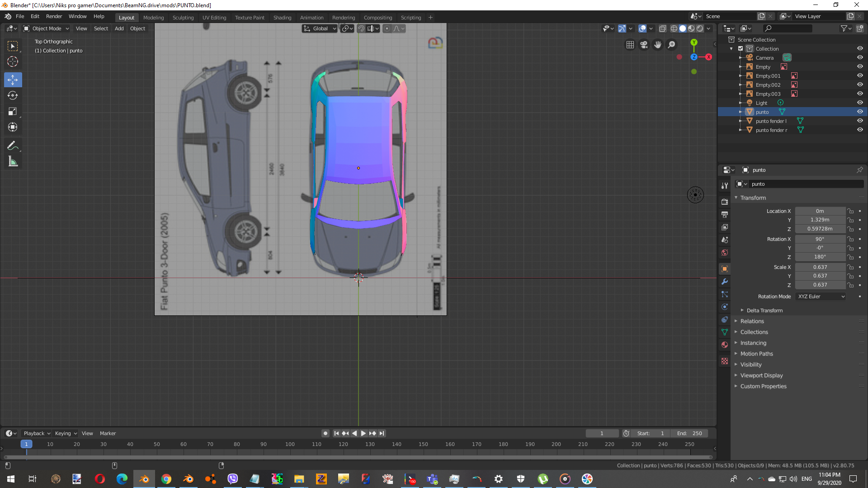Expand the Viewport Display panel
868x488 pixels.
tap(761, 375)
